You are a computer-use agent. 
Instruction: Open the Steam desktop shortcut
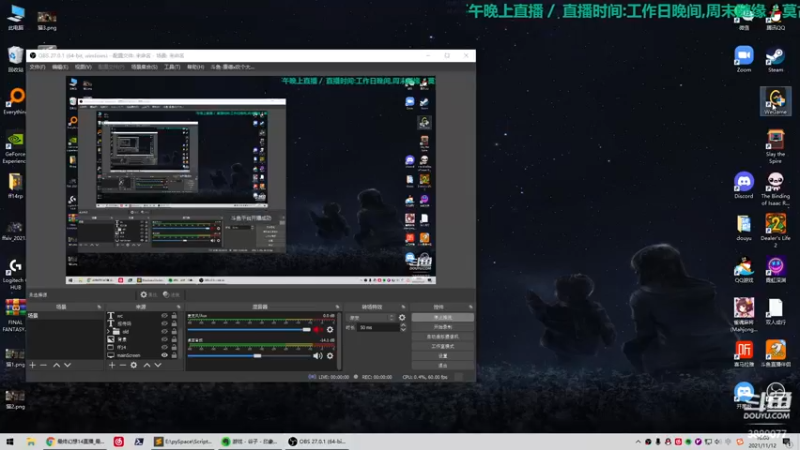point(776,59)
